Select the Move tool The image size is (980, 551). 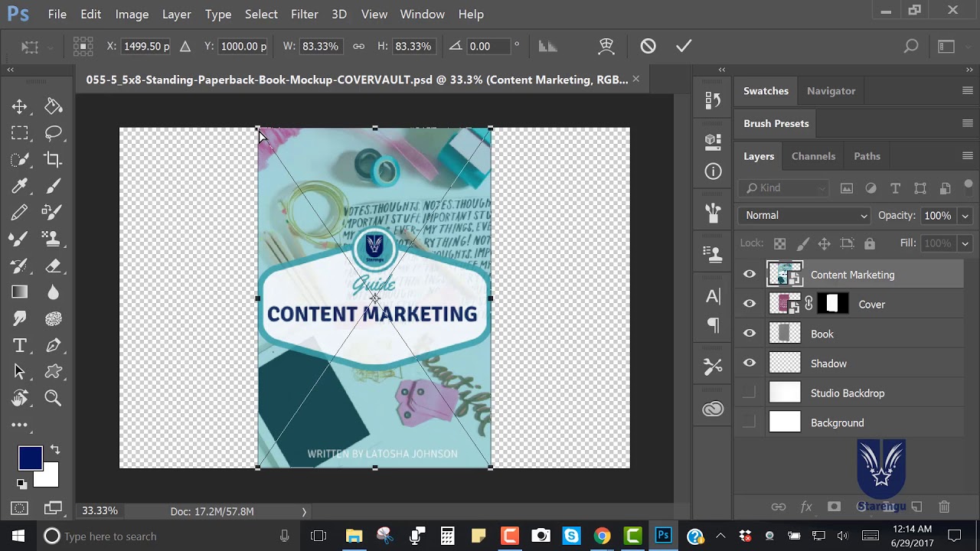(20, 106)
